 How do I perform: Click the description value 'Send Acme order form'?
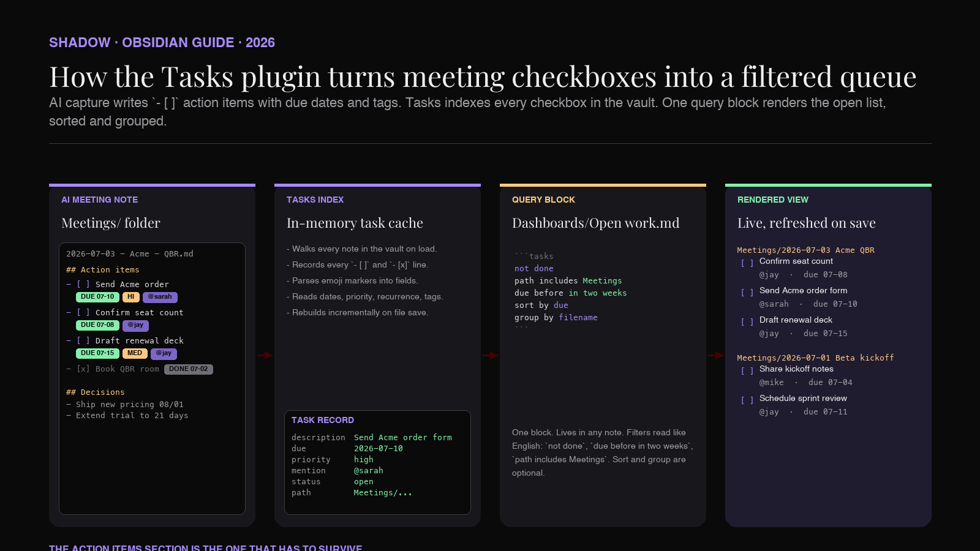pyautogui.click(x=403, y=437)
